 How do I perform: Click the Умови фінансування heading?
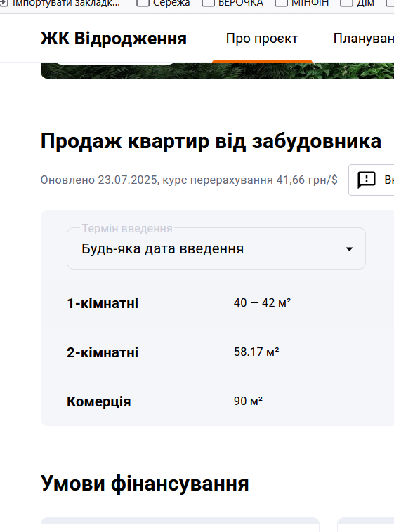tap(145, 483)
